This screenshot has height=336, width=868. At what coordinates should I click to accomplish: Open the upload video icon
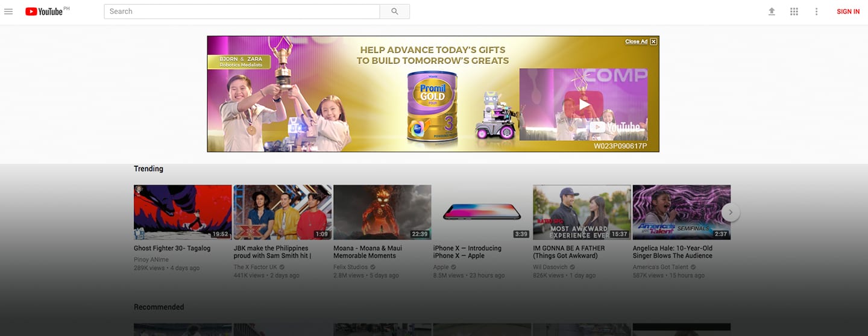772,11
